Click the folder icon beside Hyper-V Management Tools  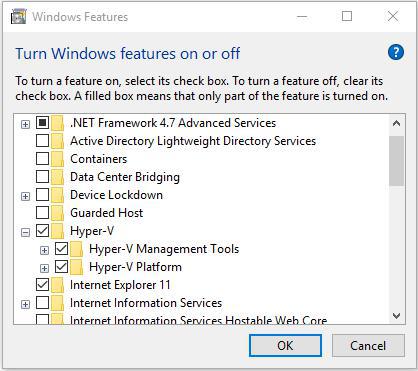pos(77,249)
